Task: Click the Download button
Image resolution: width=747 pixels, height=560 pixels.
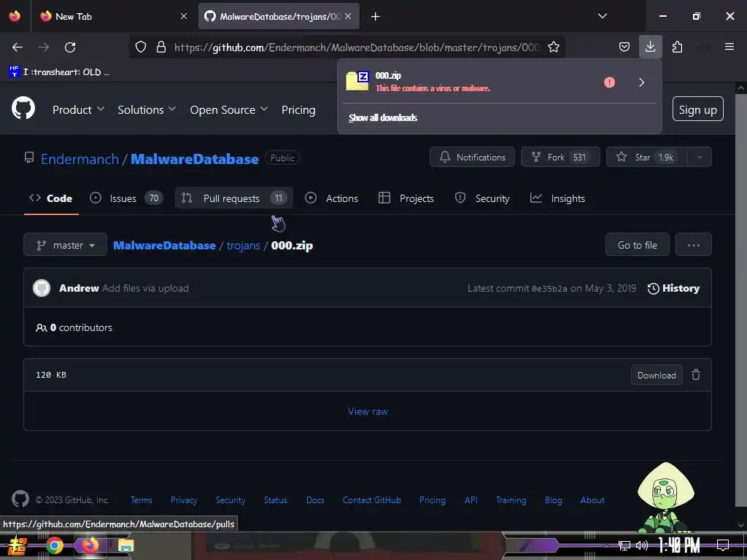Action: (x=657, y=375)
